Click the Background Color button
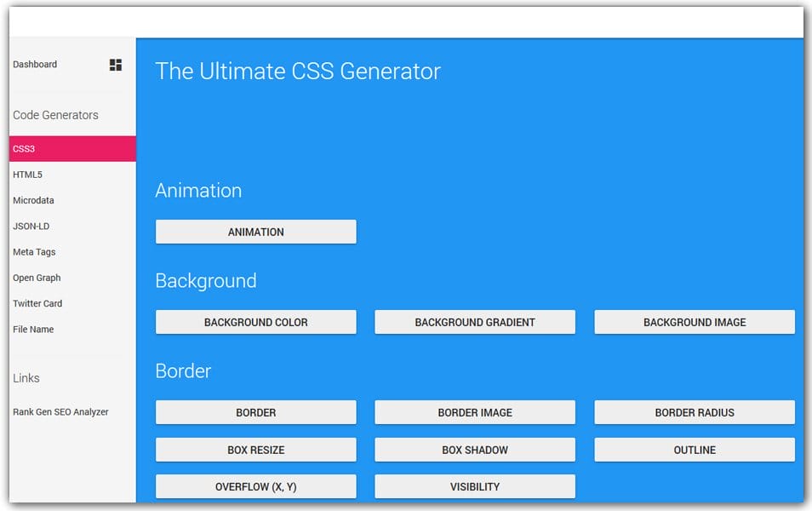This screenshot has width=812, height=511. 255,322
